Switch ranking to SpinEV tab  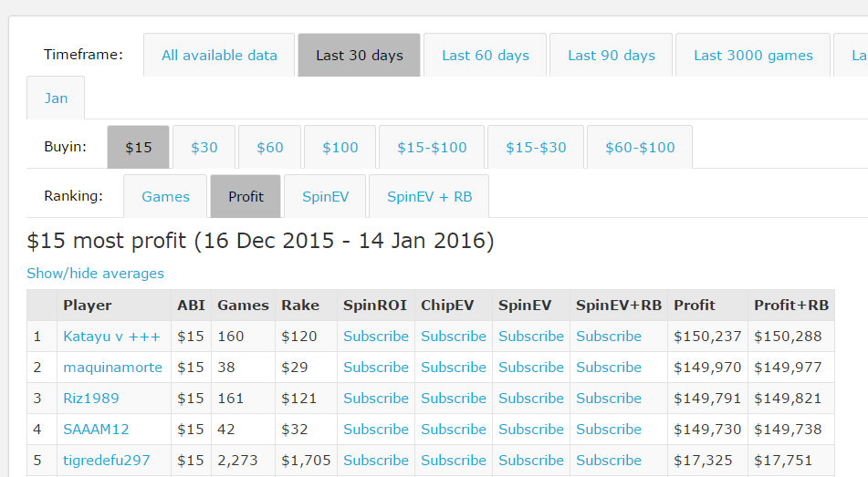325,197
